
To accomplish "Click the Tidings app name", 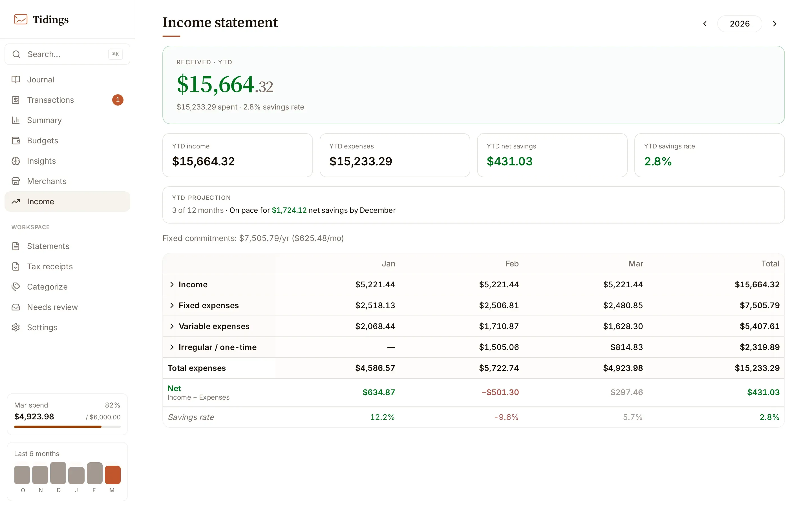I will (51, 19).
